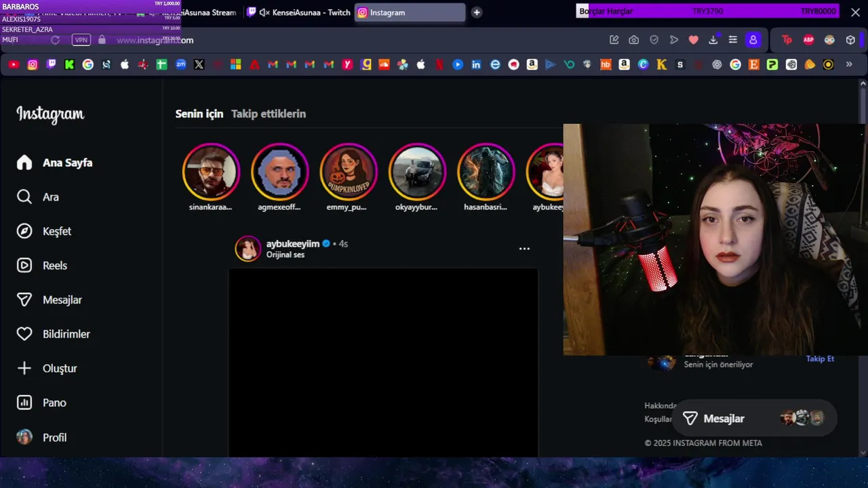868x488 pixels.
Task: Open the Twitch bookmark icon
Action: click(51, 64)
